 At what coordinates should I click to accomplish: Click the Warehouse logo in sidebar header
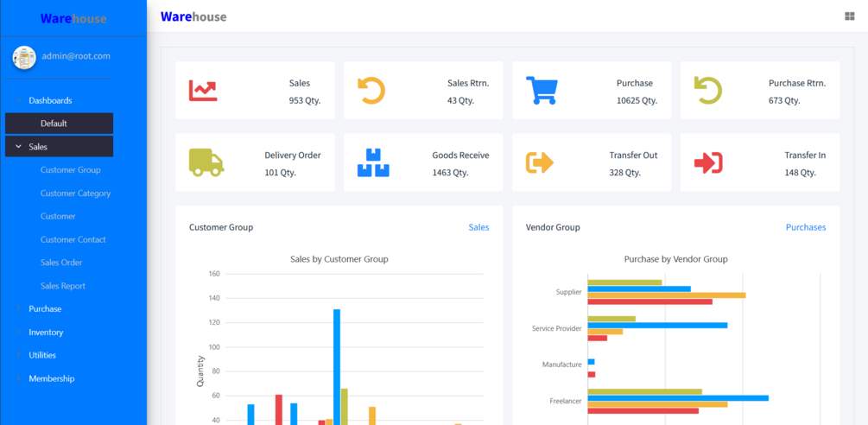point(73,19)
